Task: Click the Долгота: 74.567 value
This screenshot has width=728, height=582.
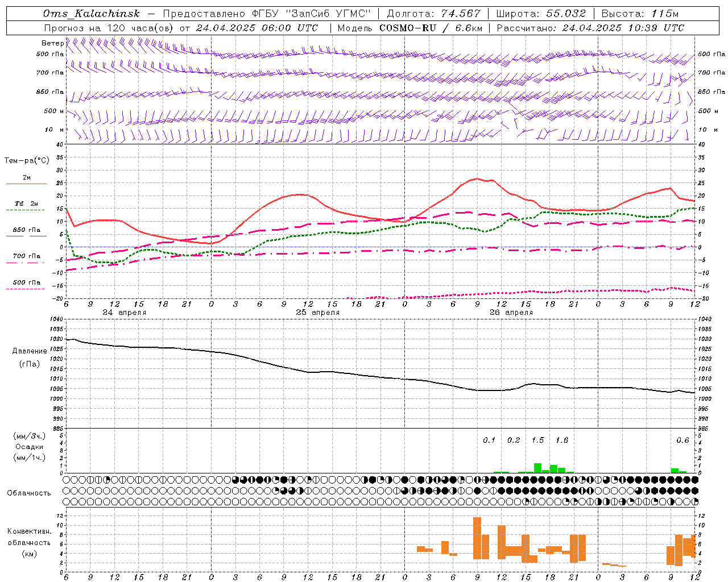Action: click(434, 14)
